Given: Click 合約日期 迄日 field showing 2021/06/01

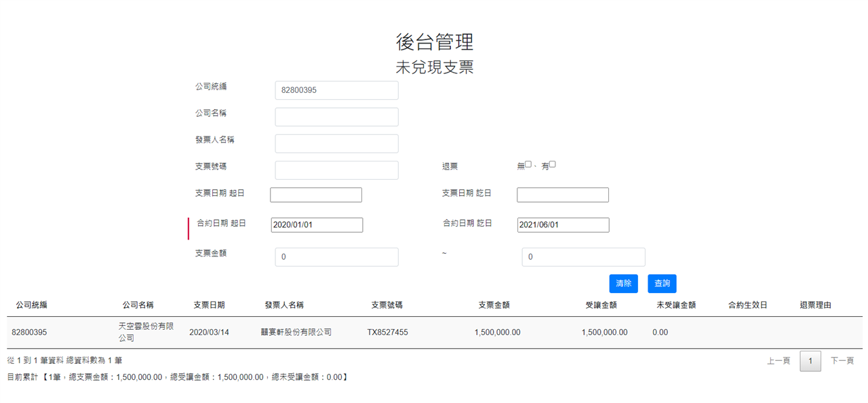Looking at the screenshot, I should pyautogui.click(x=563, y=225).
